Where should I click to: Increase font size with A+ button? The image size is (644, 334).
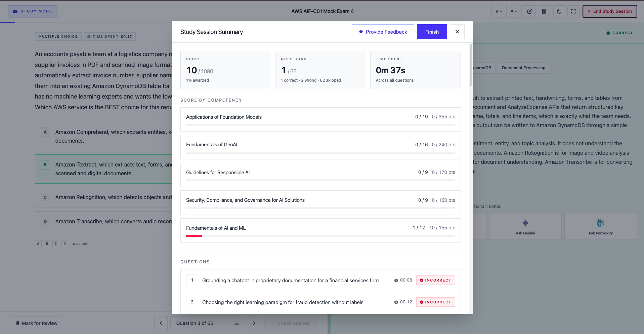(x=514, y=11)
